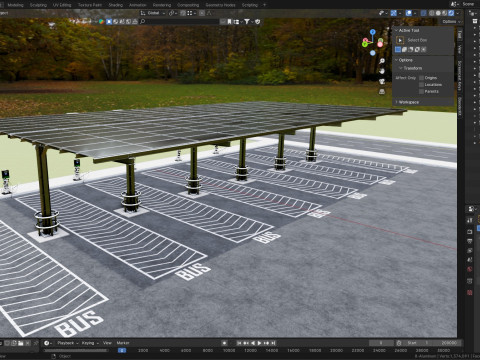Image resolution: width=480 pixels, height=360 pixels.
Task: Open the Options dropdown in viewport header
Action: tap(452, 21)
